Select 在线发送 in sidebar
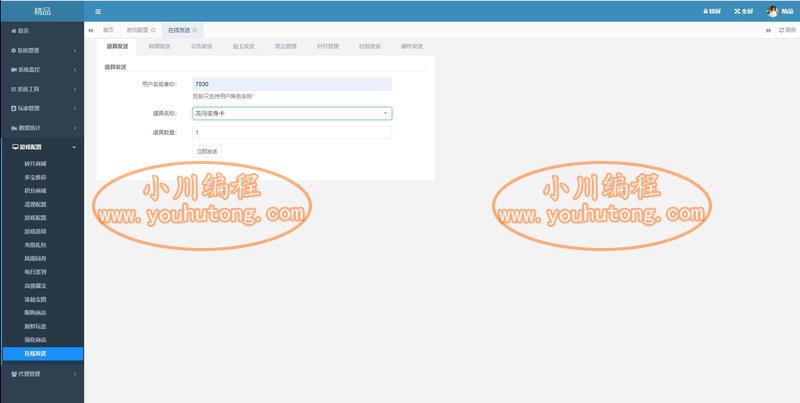The image size is (800, 403). (43, 354)
